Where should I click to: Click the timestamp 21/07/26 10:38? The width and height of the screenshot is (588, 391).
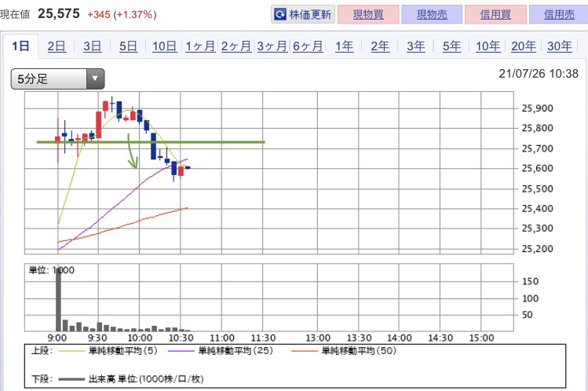click(x=539, y=74)
